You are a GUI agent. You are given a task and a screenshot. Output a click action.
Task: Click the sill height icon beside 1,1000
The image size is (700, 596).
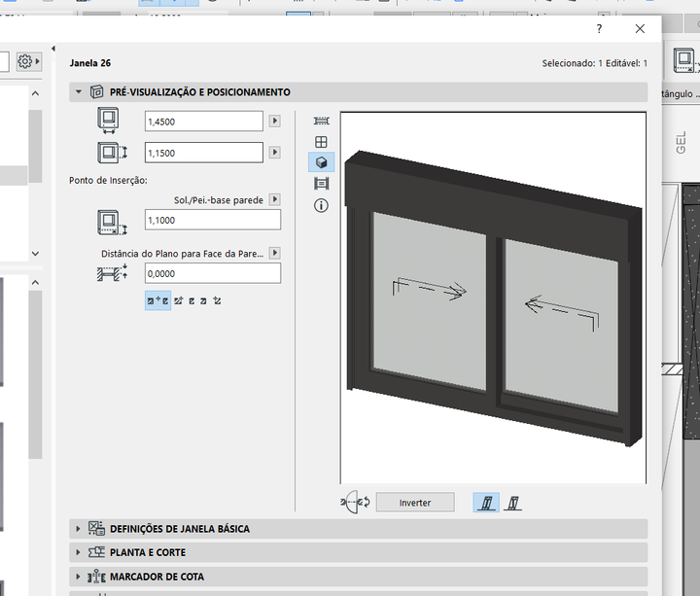click(x=112, y=223)
